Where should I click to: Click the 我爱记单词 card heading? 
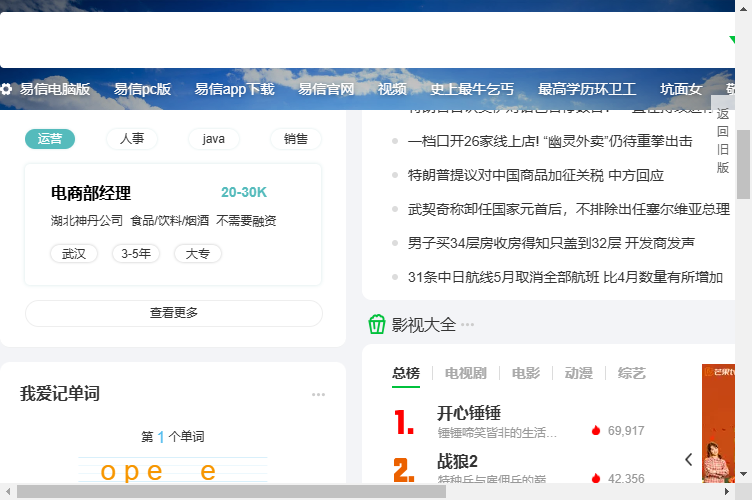tap(60, 394)
